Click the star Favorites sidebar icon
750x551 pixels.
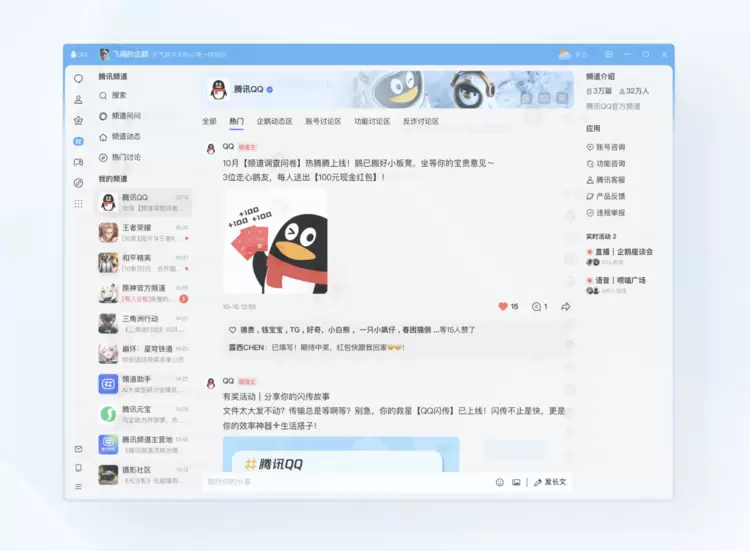pyautogui.click(x=78, y=120)
